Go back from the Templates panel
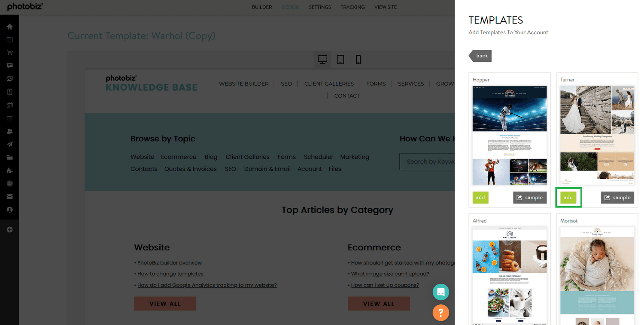Image resolution: width=644 pixels, height=325 pixels. pos(480,56)
